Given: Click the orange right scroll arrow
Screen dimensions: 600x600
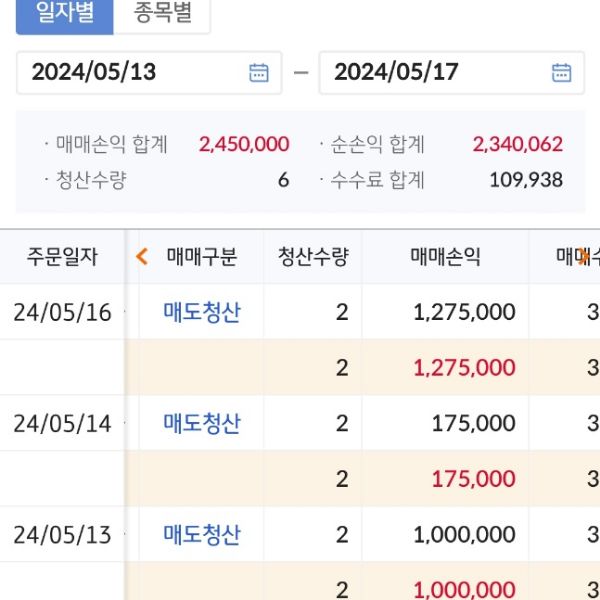Looking at the screenshot, I should (584, 257).
